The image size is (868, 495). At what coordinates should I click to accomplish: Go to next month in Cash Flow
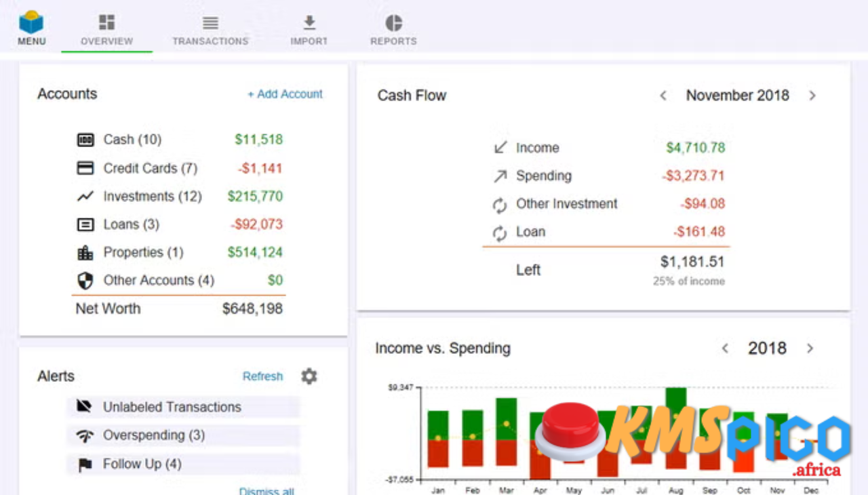point(812,96)
